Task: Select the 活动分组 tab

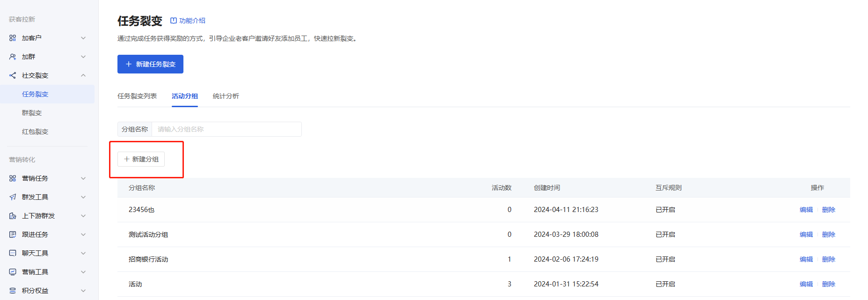Action: pyautogui.click(x=185, y=96)
